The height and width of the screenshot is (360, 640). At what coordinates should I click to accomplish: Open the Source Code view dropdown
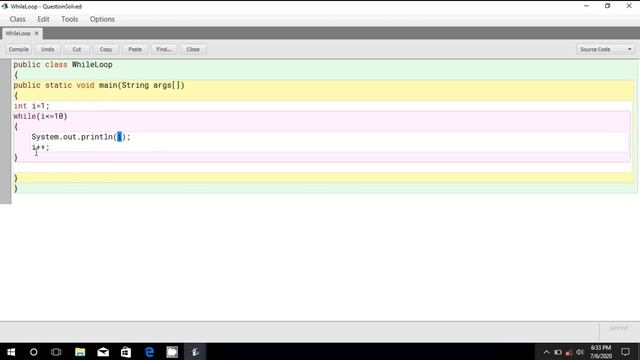[x=606, y=49]
